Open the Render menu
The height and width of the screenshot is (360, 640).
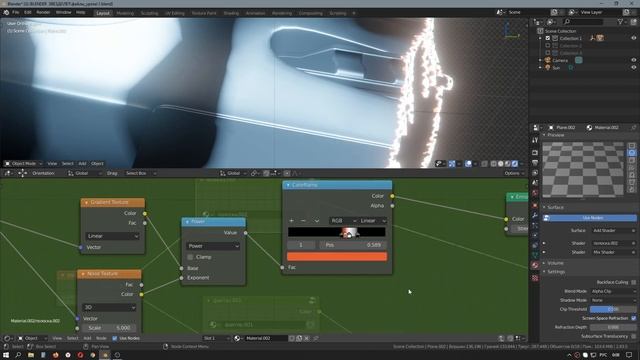43,13
